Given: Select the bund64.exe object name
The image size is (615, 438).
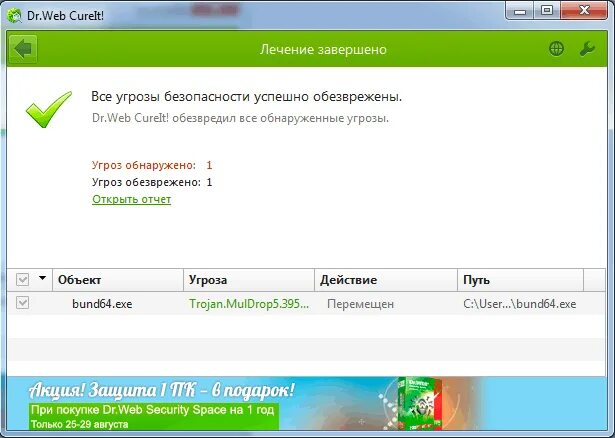Looking at the screenshot, I should 102,304.
